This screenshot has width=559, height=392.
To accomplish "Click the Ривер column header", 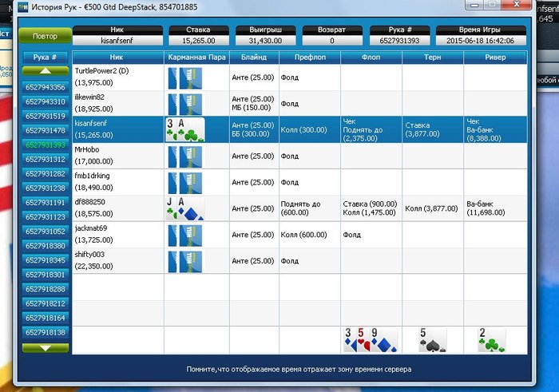I will 495,57.
